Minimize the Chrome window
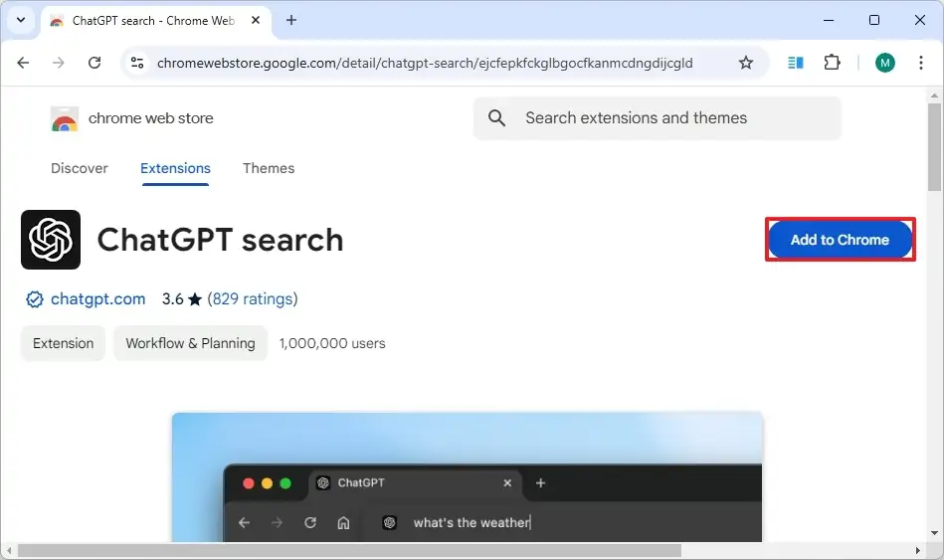The image size is (944, 560). tap(829, 20)
